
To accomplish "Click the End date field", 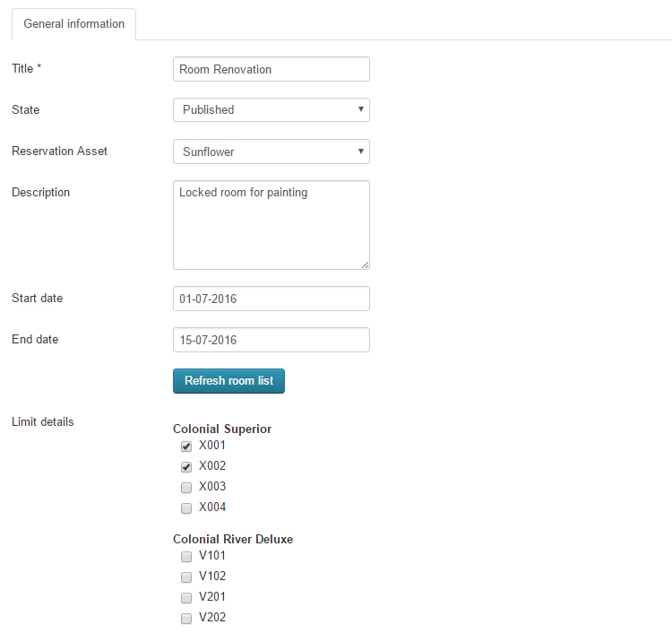I will pyautogui.click(x=271, y=340).
